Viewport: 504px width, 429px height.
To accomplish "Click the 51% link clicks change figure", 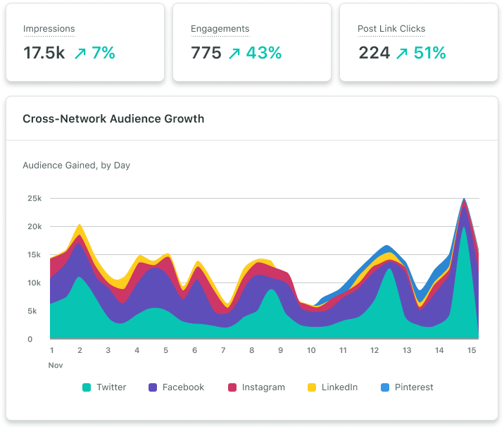I will 430,53.
